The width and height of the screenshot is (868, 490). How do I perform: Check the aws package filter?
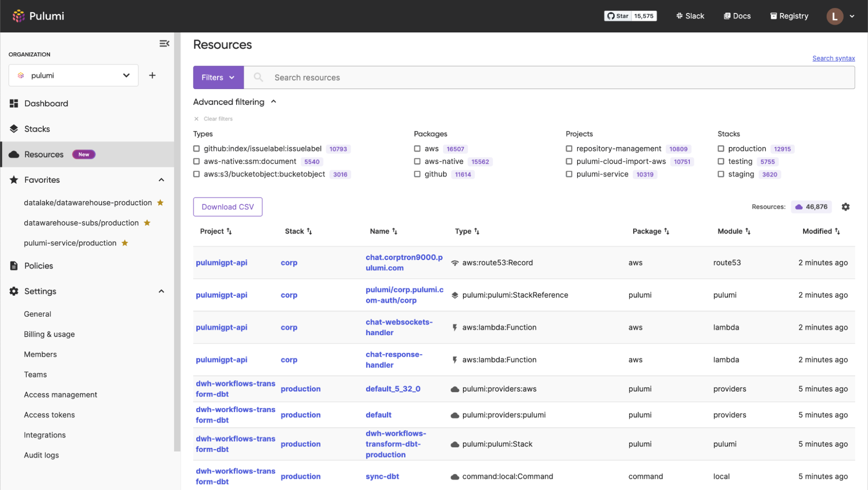click(418, 149)
